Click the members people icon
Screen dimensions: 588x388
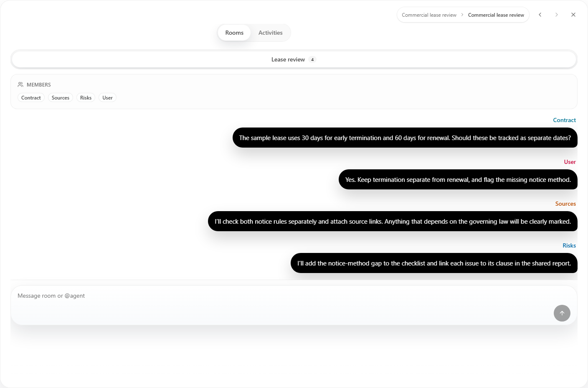tap(20, 84)
